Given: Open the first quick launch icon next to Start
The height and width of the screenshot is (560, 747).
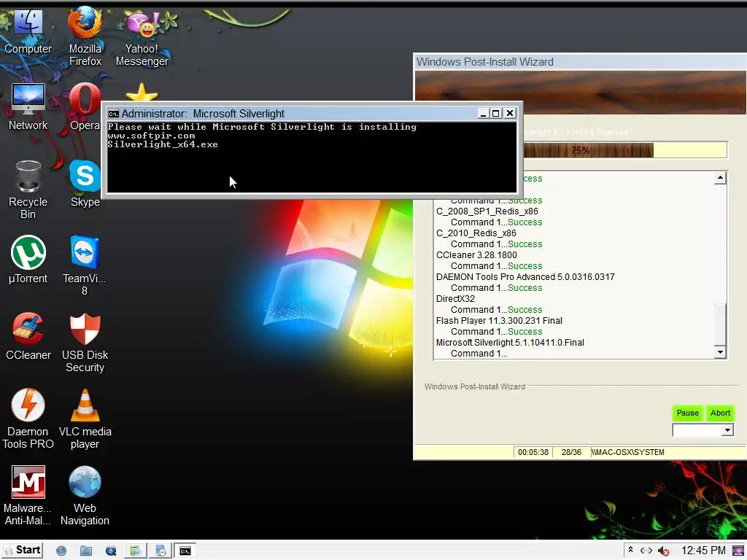Looking at the screenshot, I should click(x=61, y=551).
